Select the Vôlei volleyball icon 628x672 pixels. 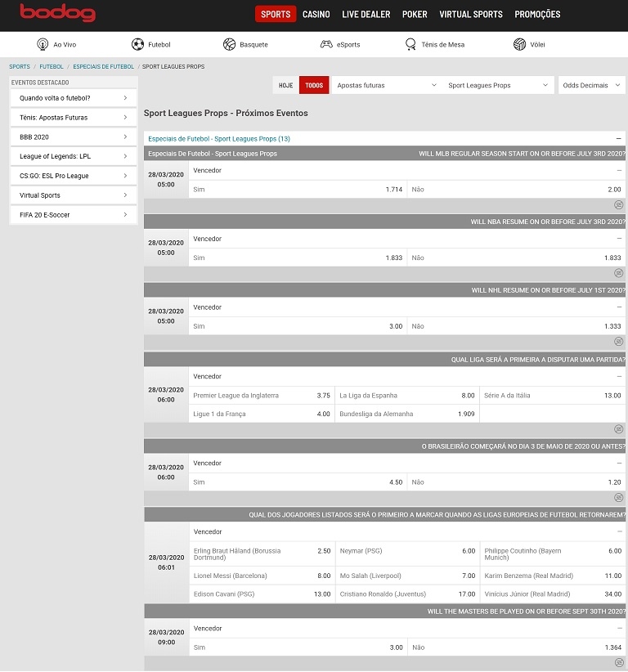pyautogui.click(x=519, y=44)
